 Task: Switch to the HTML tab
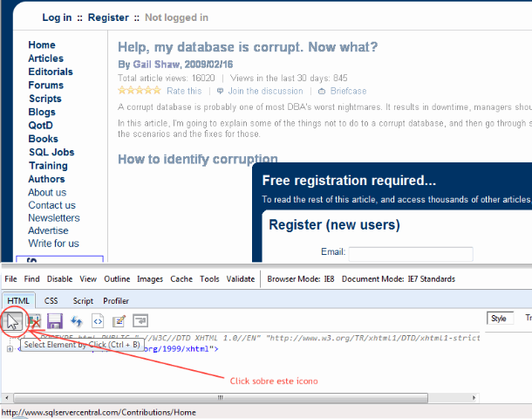[x=18, y=300]
